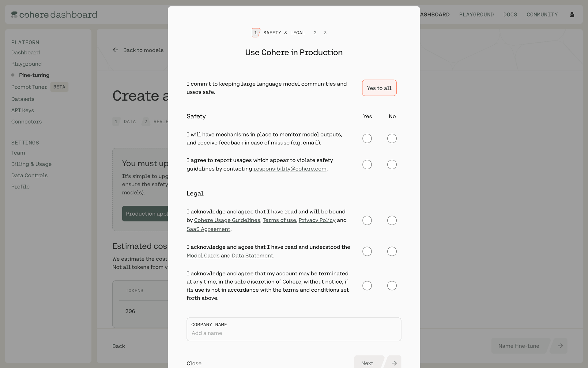
Task: Select No for account termination acknowledgement
Action: (392, 286)
